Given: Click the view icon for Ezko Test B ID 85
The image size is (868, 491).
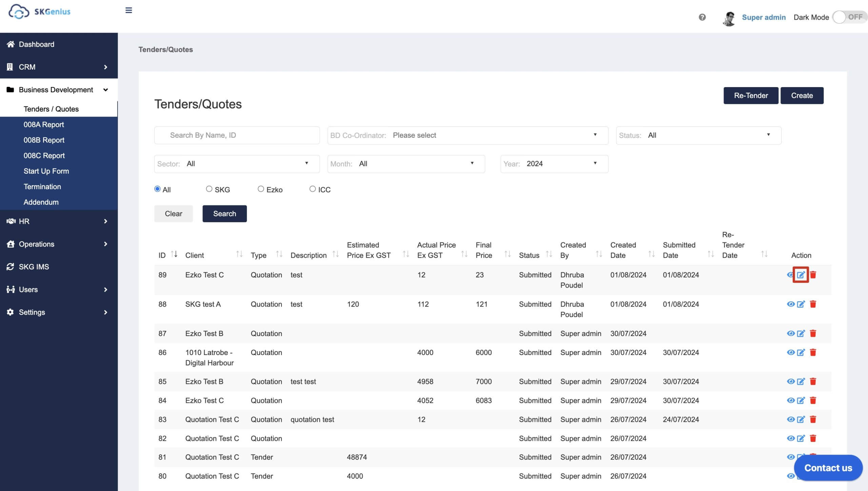Looking at the screenshot, I should (x=790, y=381).
